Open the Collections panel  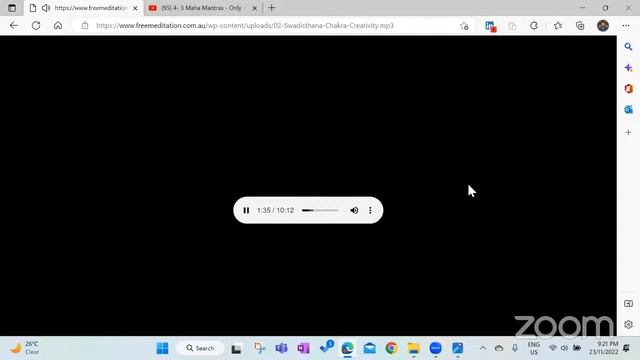[580, 26]
